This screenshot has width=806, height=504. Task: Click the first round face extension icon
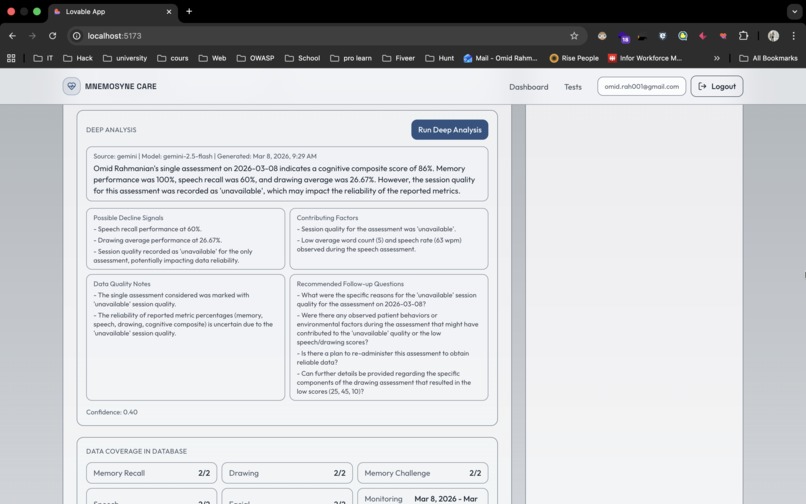(x=602, y=36)
